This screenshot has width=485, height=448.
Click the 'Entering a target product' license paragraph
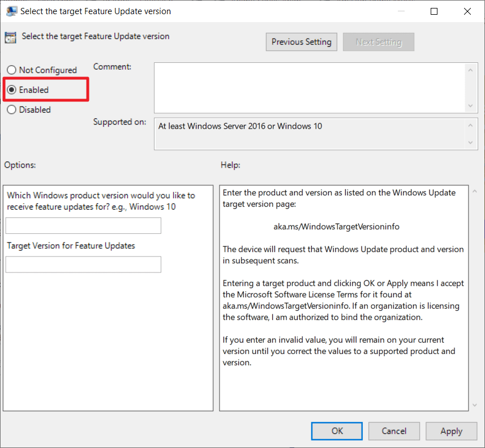[x=343, y=300]
